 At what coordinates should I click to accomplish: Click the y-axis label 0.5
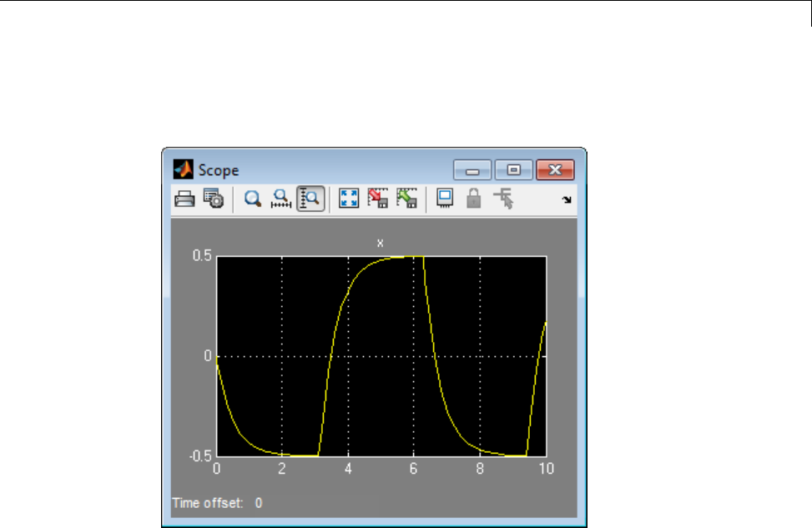202,256
